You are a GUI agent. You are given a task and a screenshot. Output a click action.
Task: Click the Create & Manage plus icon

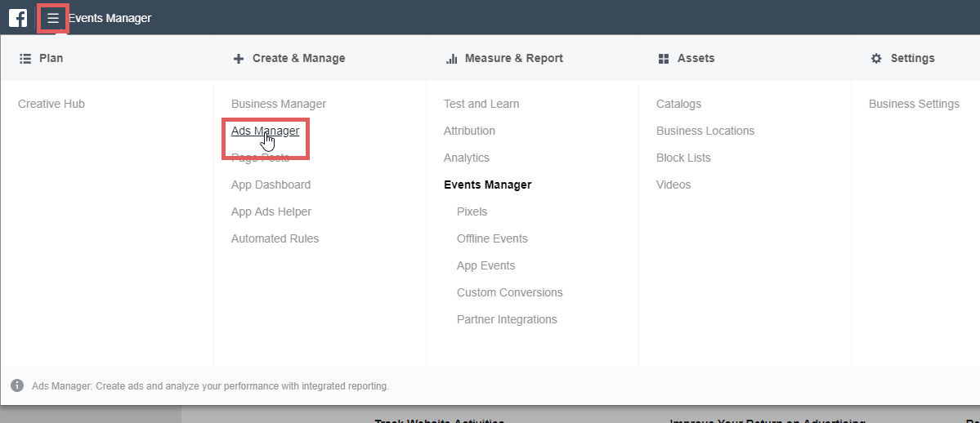(x=238, y=59)
